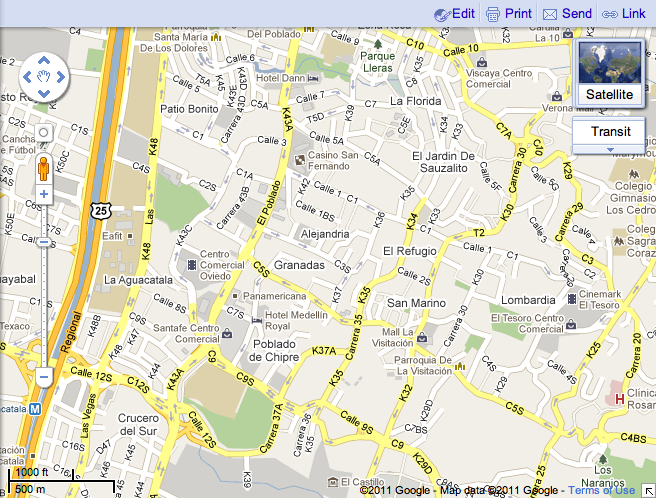Image resolution: width=656 pixels, height=499 pixels.
Task: Expand the layers dropdown arrow under Transit
Action: coord(610,149)
